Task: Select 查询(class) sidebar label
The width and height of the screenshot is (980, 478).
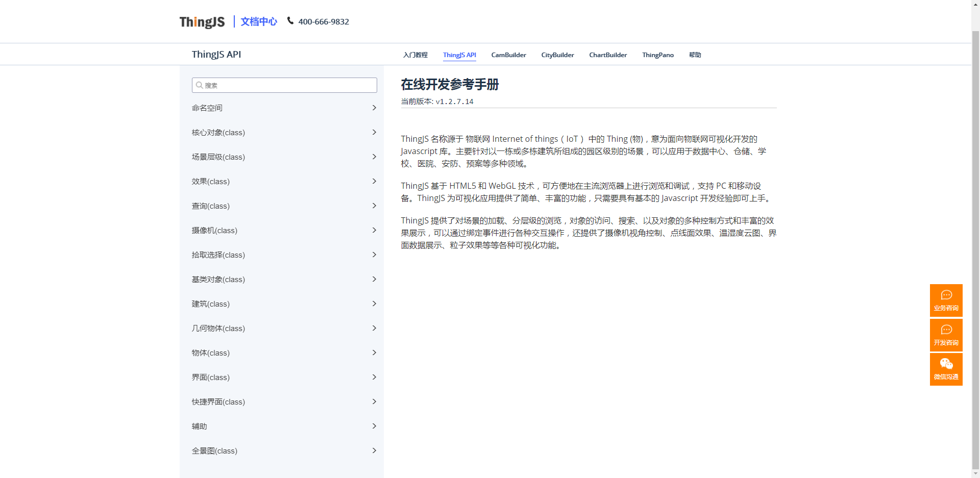Action: [211, 206]
